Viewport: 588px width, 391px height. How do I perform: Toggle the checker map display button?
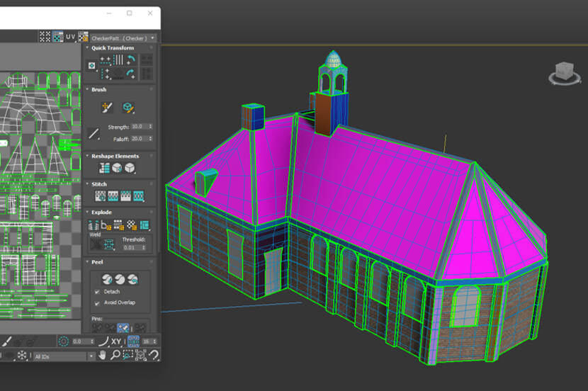coord(57,36)
